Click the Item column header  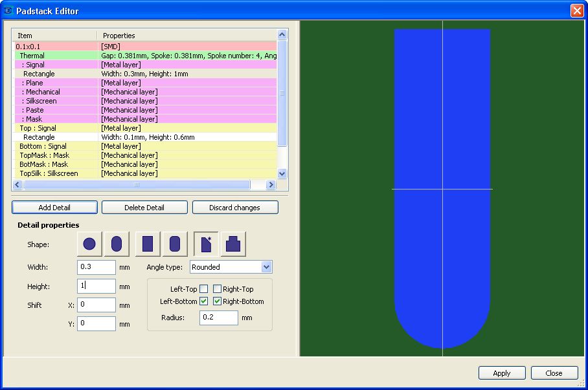[x=55, y=36]
